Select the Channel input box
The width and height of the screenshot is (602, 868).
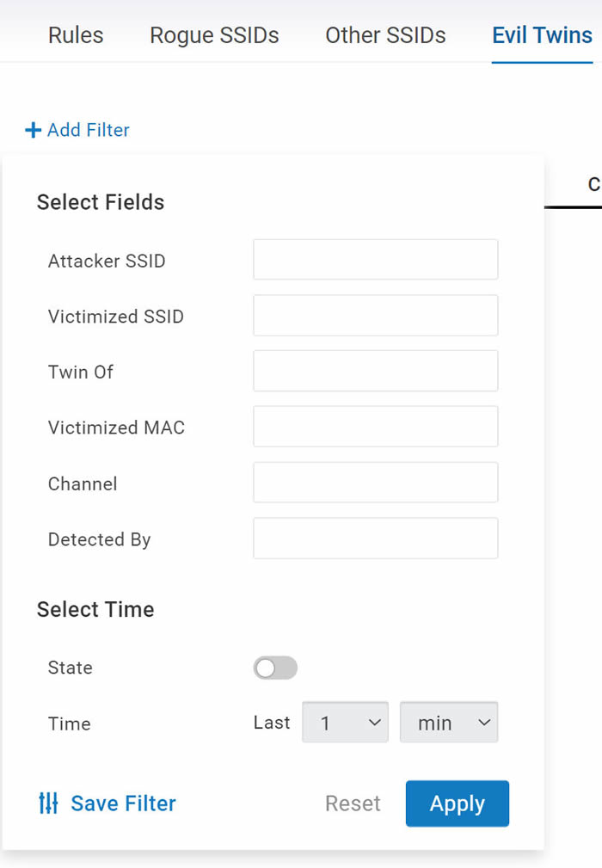point(376,483)
